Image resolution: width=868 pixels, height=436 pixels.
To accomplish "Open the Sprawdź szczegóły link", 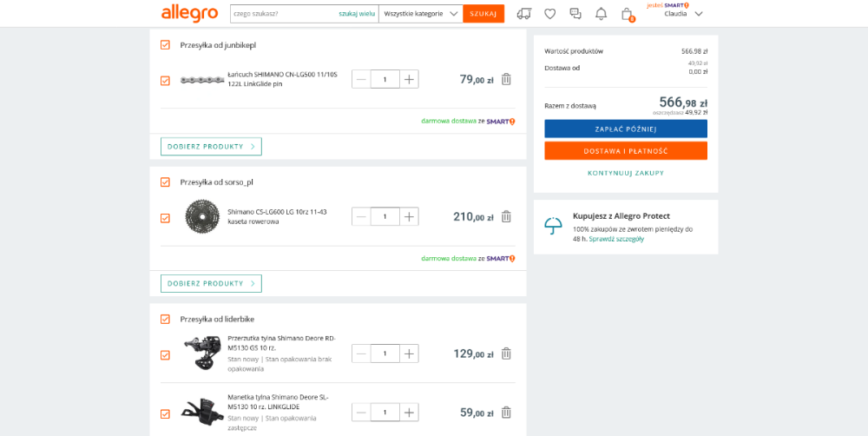I will pyautogui.click(x=616, y=240).
